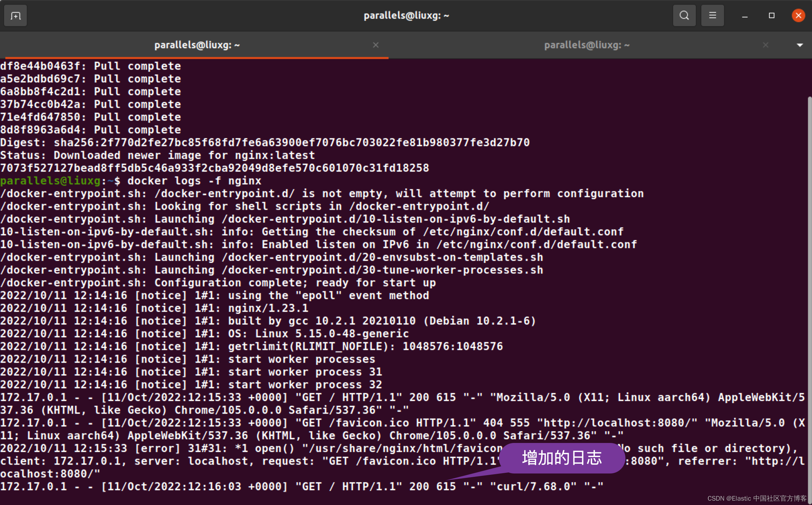
Task: Minimize the terminal window
Action: point(745,15)
